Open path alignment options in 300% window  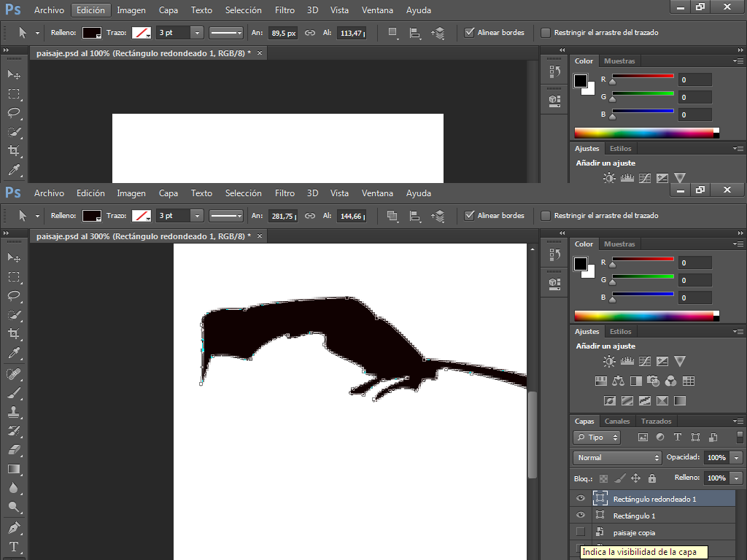click(415, 216)
